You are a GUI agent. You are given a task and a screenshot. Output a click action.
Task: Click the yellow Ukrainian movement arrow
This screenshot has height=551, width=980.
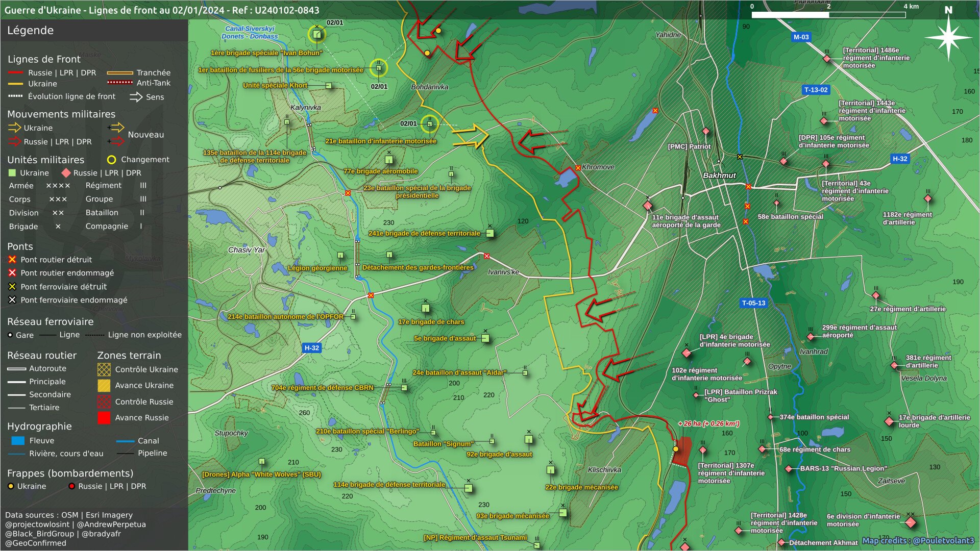coord(471,136)
